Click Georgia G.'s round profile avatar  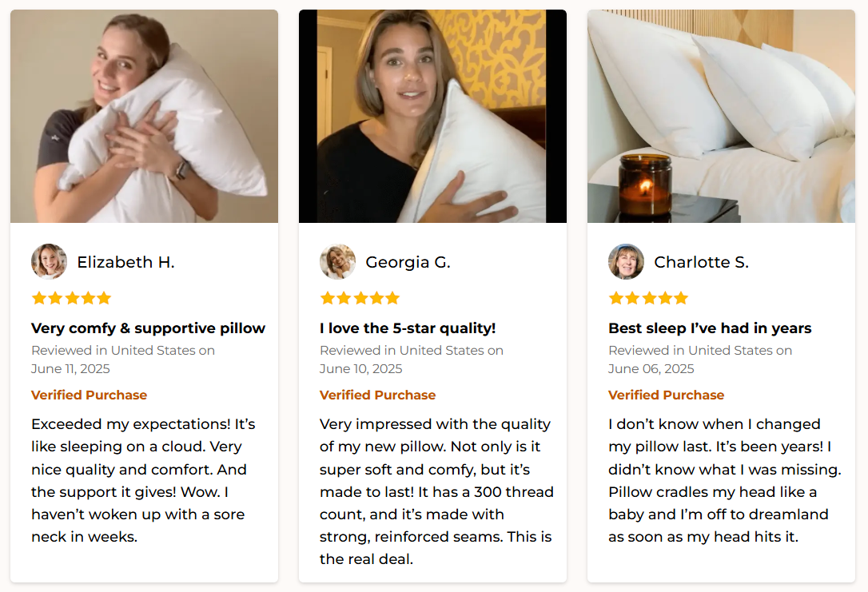coord(337,261)
